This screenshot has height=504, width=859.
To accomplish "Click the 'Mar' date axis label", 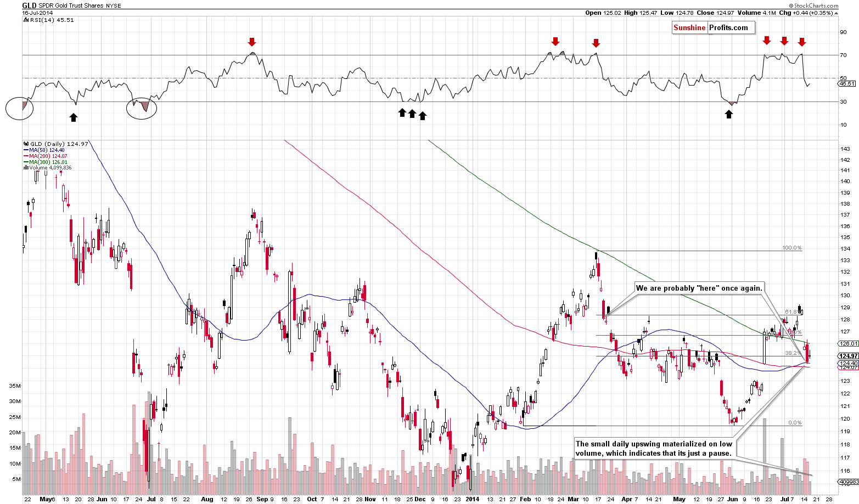I will pyautogui.click(x=574, y=500).
